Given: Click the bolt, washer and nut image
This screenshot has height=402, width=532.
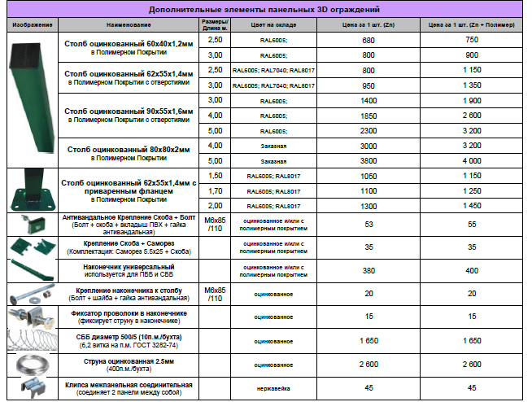Looking at the screenshot, I should pos(33,294).
